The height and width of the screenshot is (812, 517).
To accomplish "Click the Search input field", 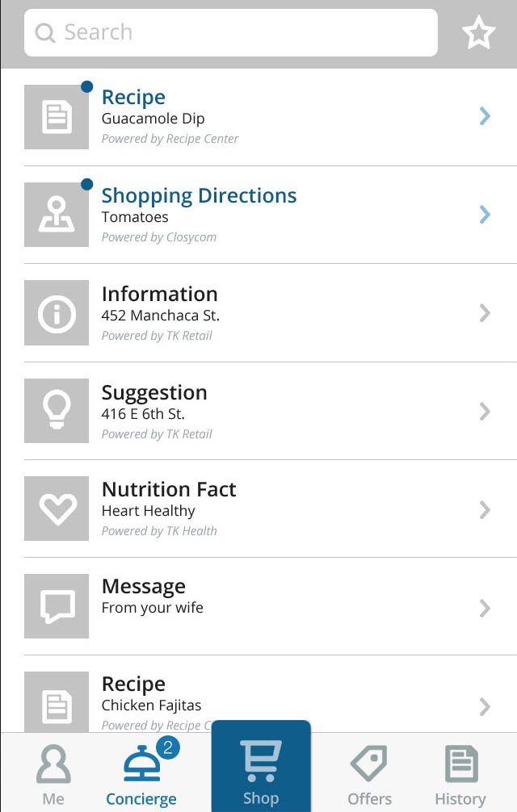I will click(x=230, y=32).
